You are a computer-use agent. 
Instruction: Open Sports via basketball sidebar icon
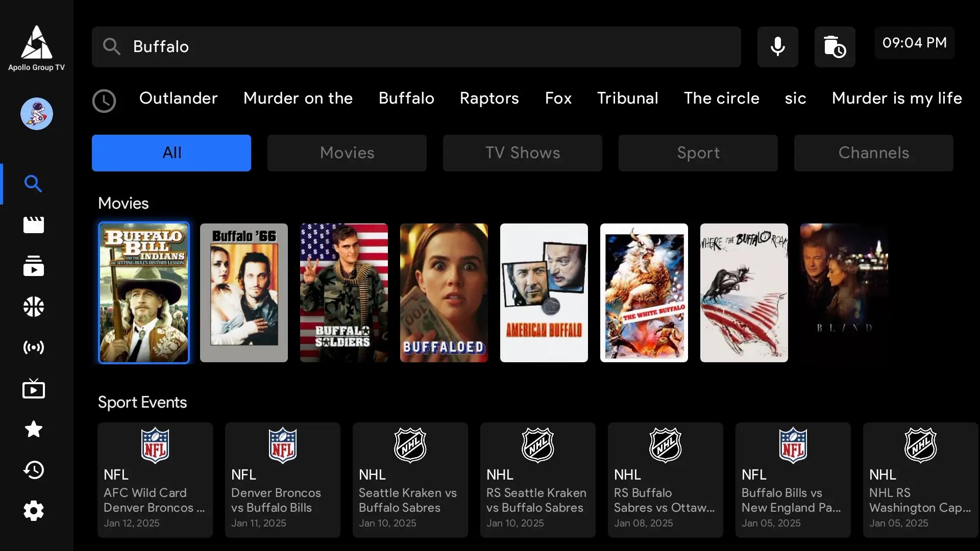point(34,307)
